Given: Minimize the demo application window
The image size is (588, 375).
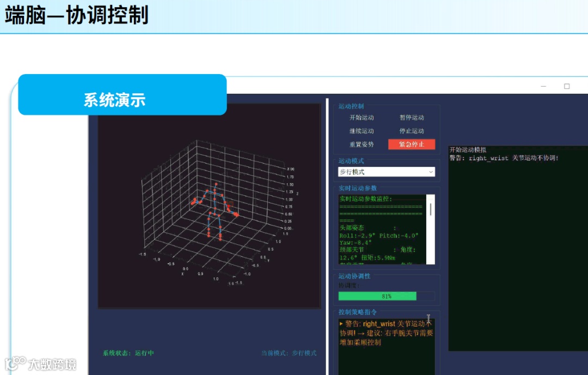Looking at the screenshot, I should pos(543,86).
